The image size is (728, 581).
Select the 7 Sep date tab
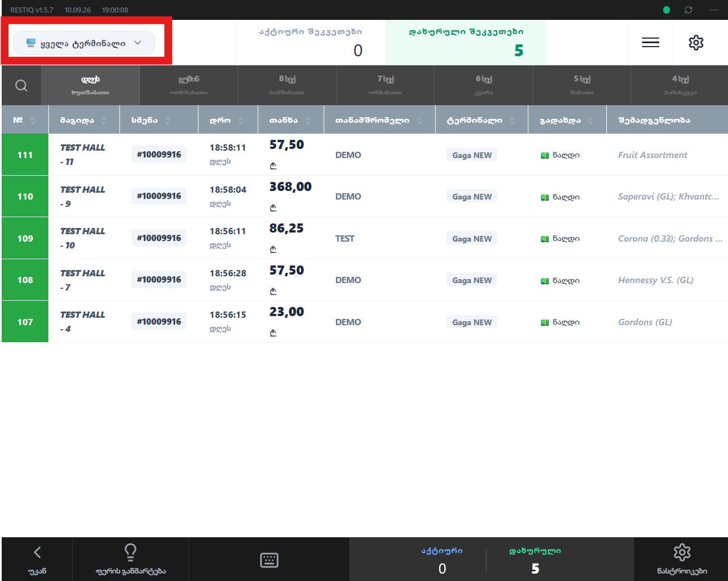(385, 85)
